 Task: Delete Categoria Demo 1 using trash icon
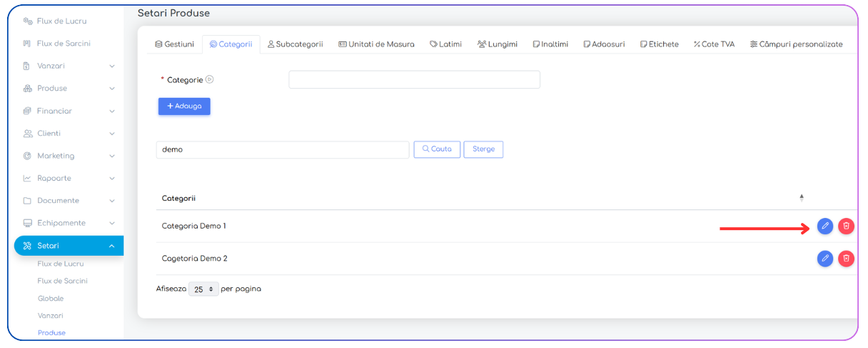tap(846, 226)
